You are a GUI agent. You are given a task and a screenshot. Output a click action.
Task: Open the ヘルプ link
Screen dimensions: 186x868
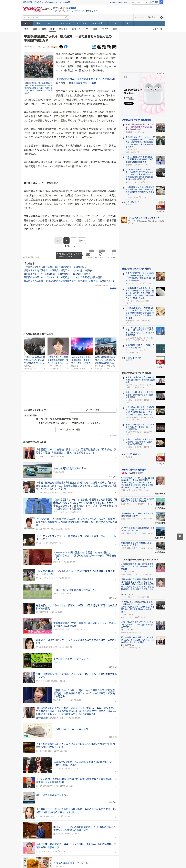pos(127,2)
